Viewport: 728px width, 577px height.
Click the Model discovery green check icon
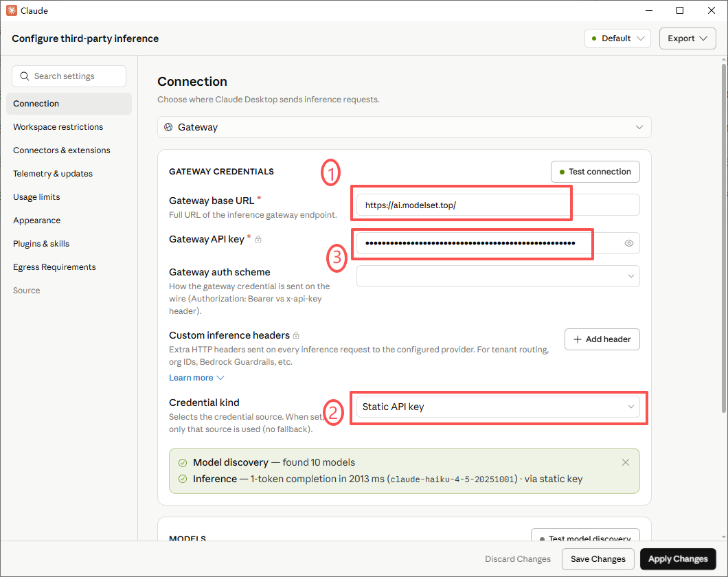pos(183,463)
